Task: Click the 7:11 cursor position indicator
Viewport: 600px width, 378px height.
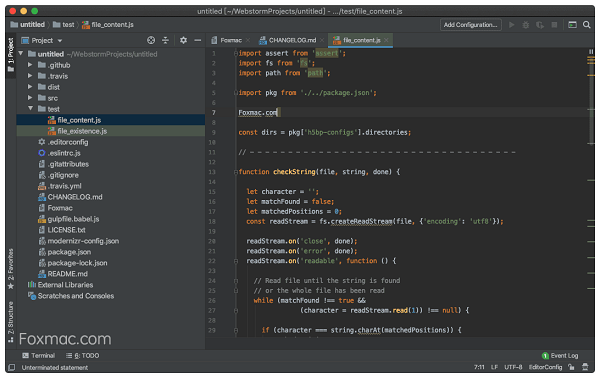Action: click(479, 367)
